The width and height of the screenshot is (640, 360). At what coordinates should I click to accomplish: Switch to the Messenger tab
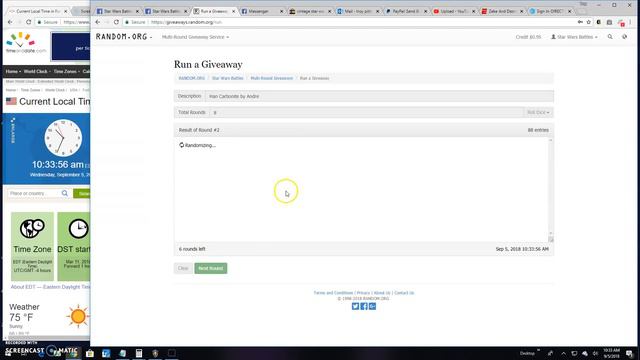point(261,11)
